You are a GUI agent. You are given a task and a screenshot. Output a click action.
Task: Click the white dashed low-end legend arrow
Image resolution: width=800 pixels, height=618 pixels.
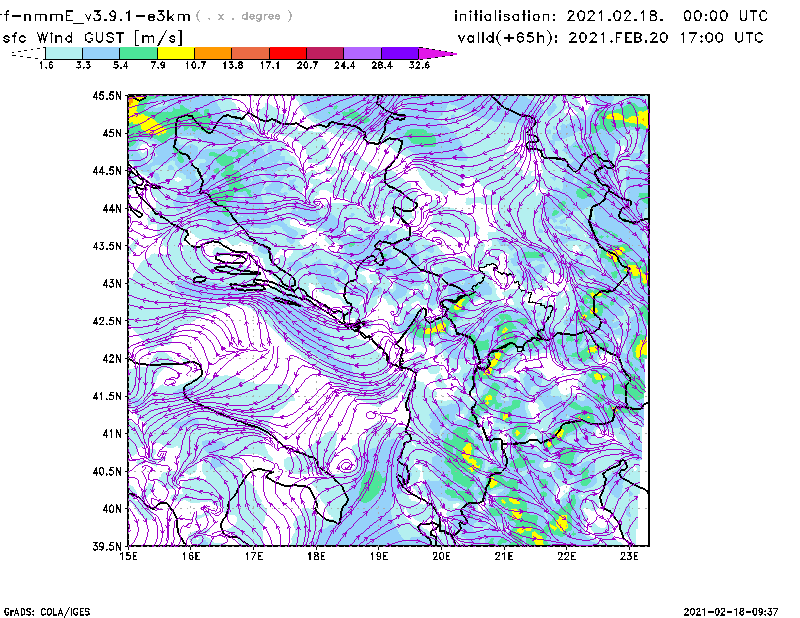28,53
